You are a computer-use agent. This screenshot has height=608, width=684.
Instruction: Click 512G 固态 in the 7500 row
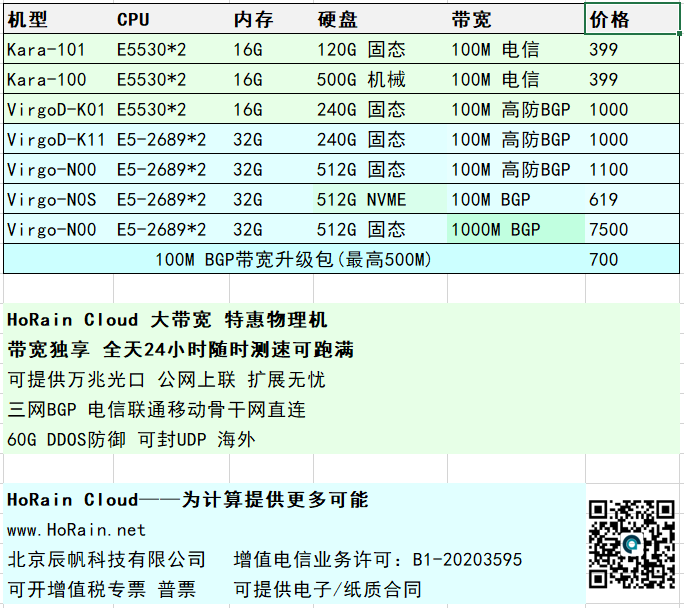tap(380, 230)
